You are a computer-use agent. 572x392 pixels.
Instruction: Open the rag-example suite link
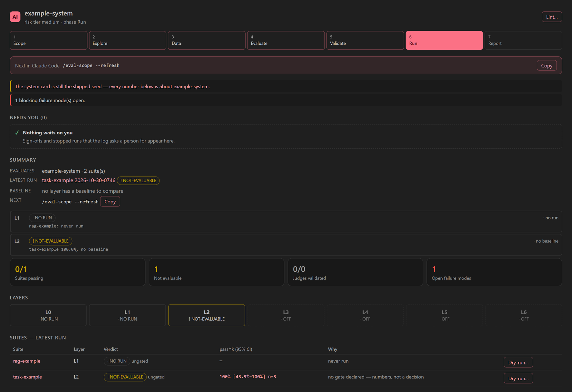click(x=27, y=361)
